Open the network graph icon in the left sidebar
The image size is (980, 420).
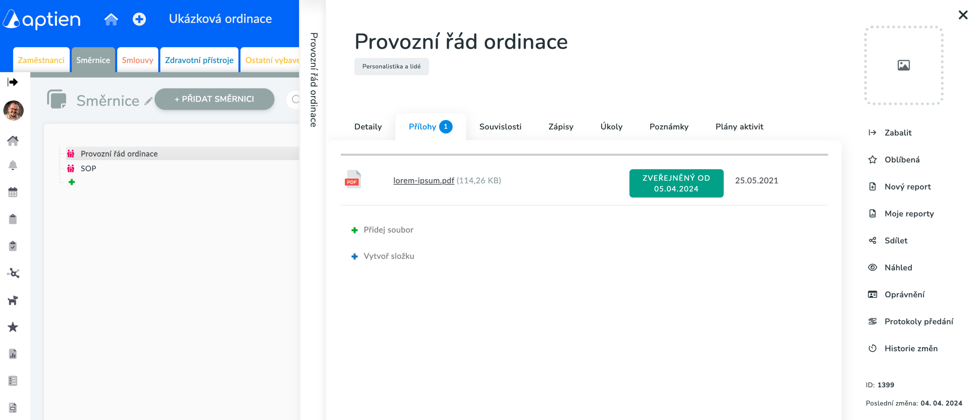pyautogui.click(x=13, y=273)
